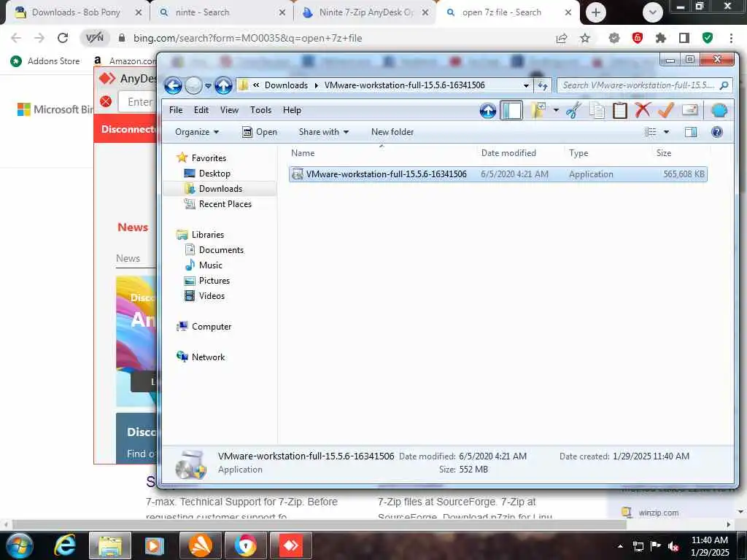Select Music library in navigation pane

tap(211, 265)
